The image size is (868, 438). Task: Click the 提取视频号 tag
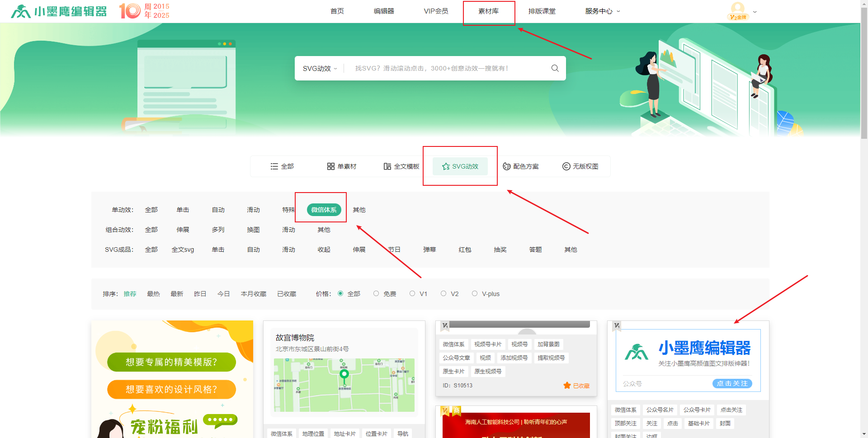(x=551, y=358)
